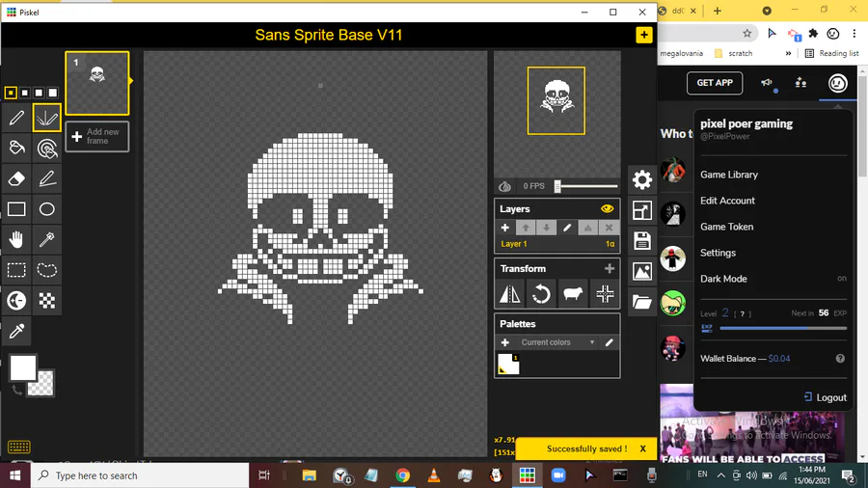Select the second pen size option
The height and width of the screenshot is (488, 868).
(24, 93)
